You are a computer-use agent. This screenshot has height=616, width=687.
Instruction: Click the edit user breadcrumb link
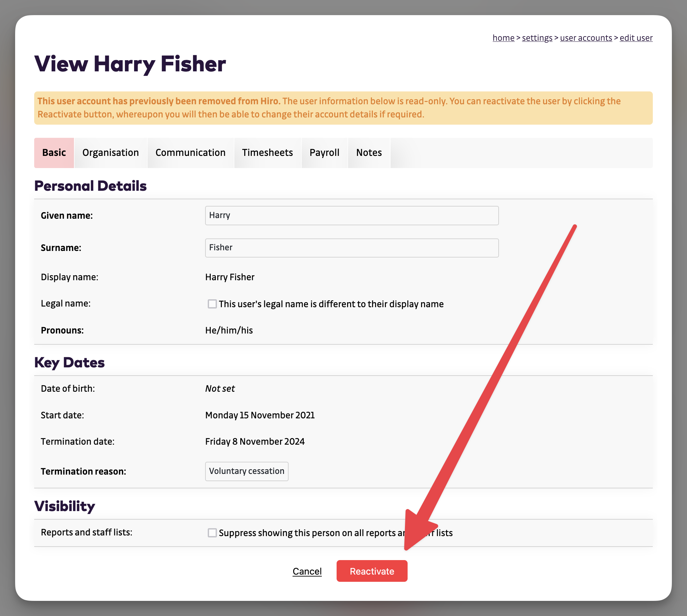coord(636,38)
